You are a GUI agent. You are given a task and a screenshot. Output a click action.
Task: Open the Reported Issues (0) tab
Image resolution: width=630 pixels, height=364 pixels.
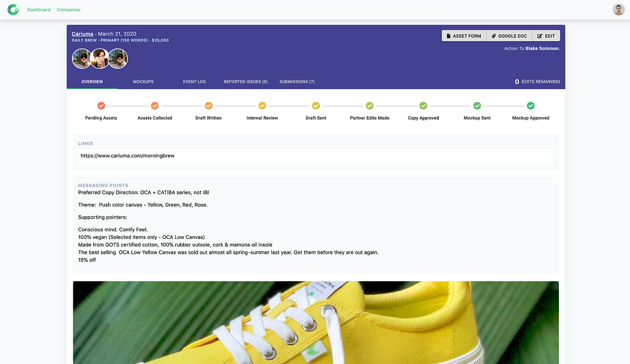coord(246,81)
